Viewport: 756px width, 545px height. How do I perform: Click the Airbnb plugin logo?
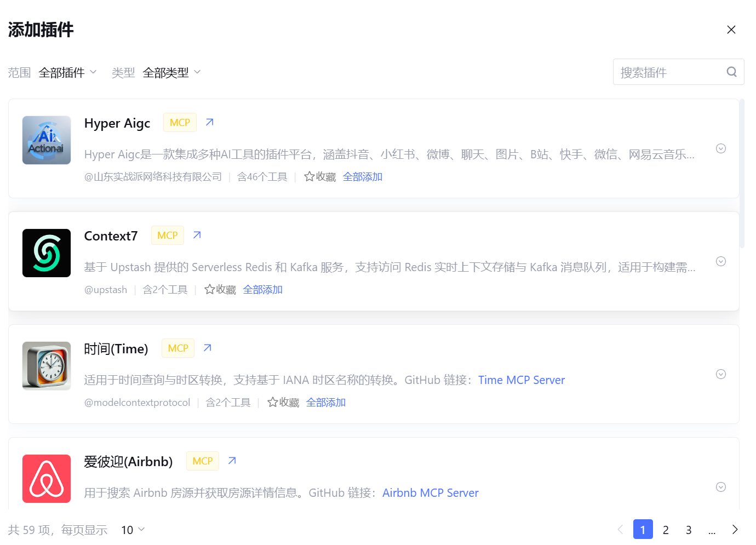(x=47, y=478)
